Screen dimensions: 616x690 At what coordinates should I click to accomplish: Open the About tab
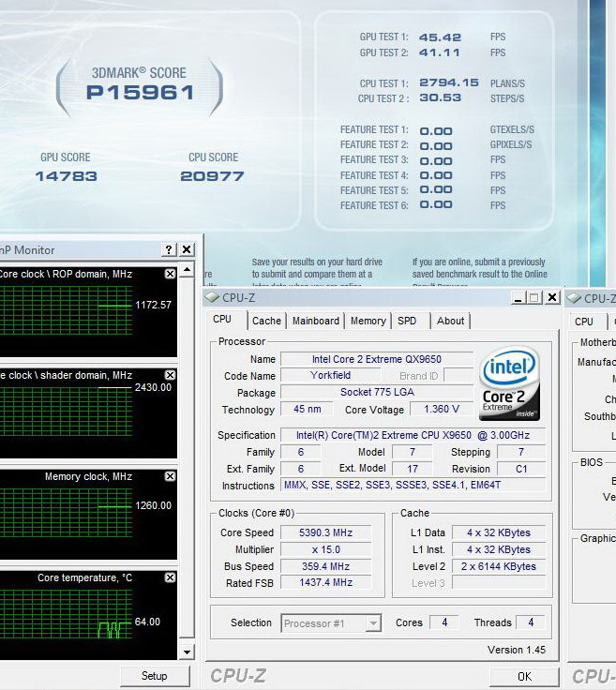pyautogui.click(x=450, y=321)
